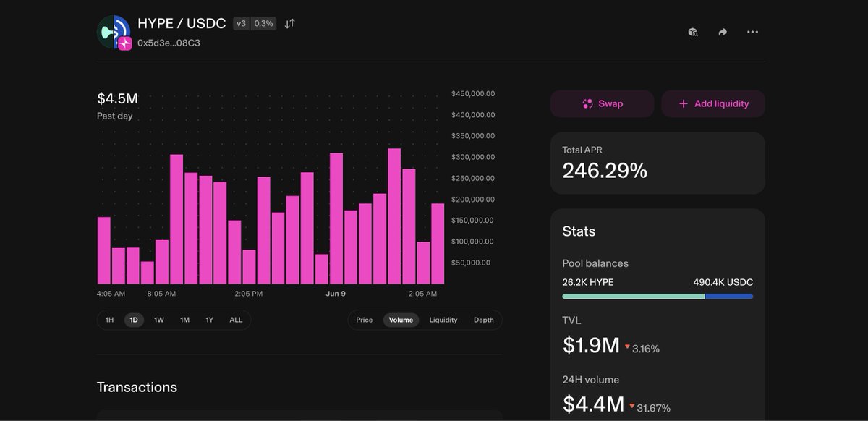
Task: Click the share arrow icon
Action: pos(723,32)
